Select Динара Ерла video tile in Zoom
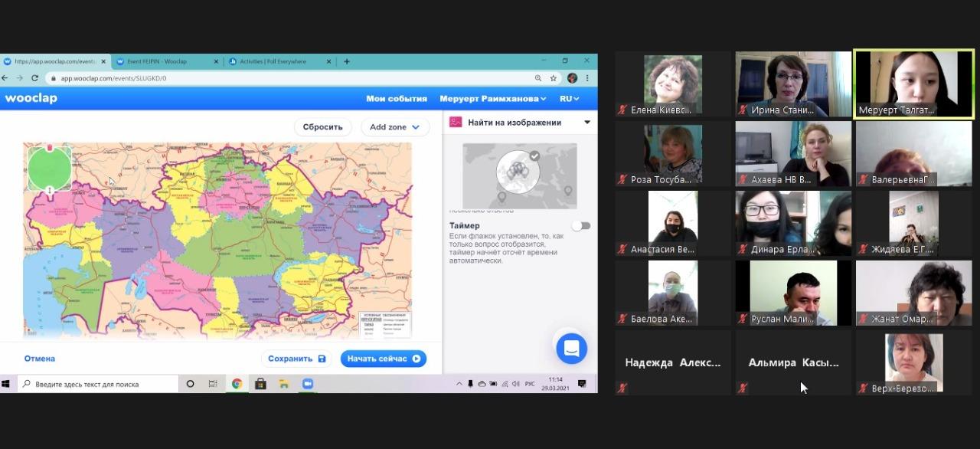This screenshot has height=449, width=980. pyautogui.click(x=793, y=224)
